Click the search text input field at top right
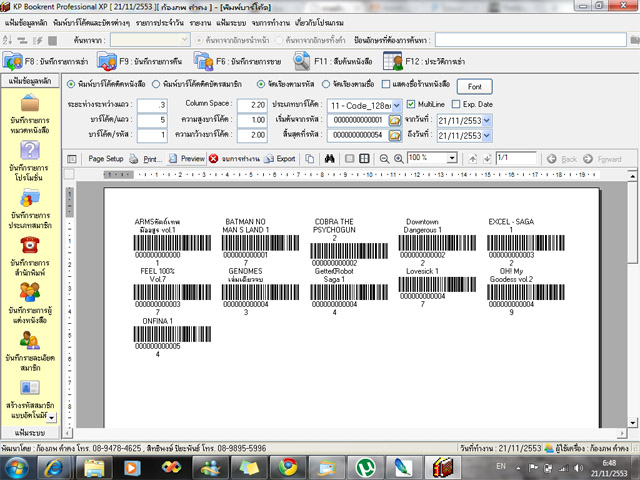640x480 pixels. point(531,40)
